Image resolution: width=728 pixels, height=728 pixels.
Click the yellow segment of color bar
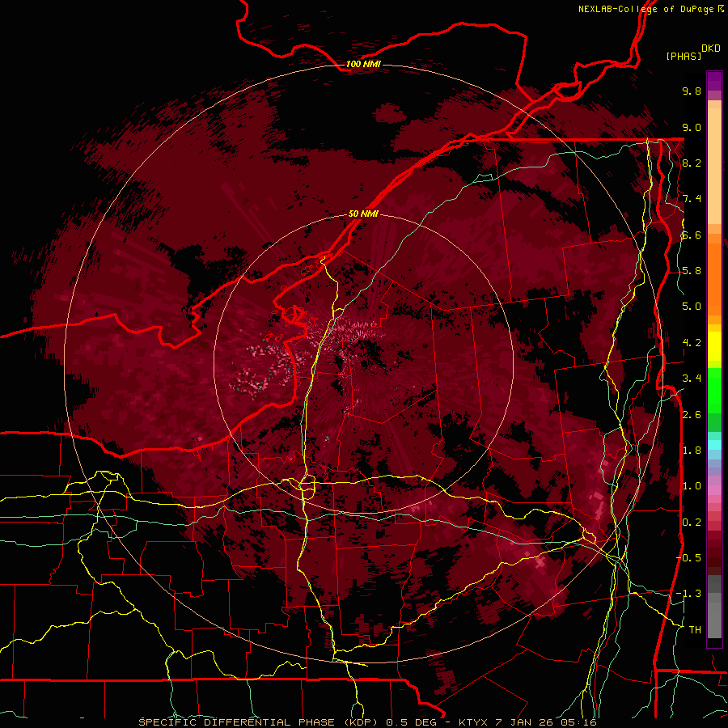[x=714, y=346]
